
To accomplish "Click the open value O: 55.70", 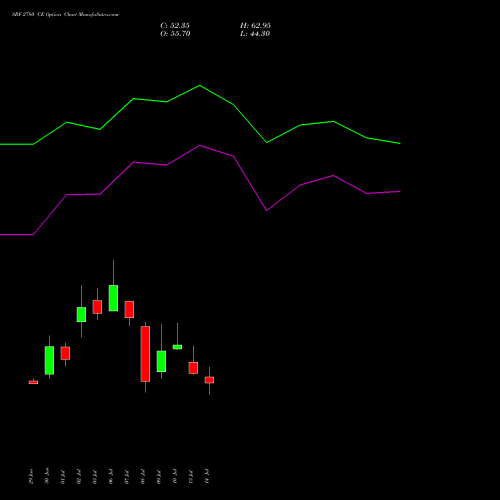I will (x=175, y=34).
